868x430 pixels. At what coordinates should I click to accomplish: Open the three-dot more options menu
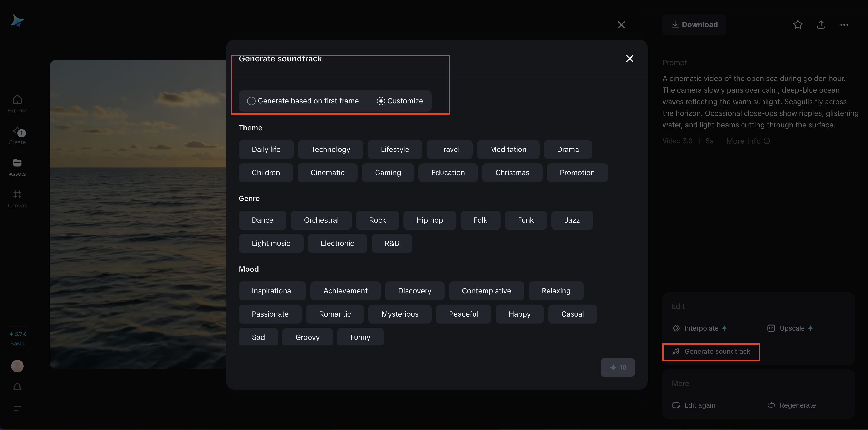pyautogui.click(x=844, y=25)
